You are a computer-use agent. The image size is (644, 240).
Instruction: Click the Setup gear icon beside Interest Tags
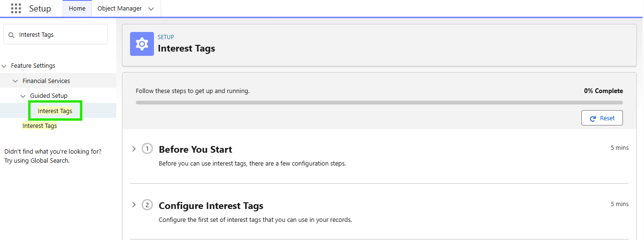tap(142, 44)
